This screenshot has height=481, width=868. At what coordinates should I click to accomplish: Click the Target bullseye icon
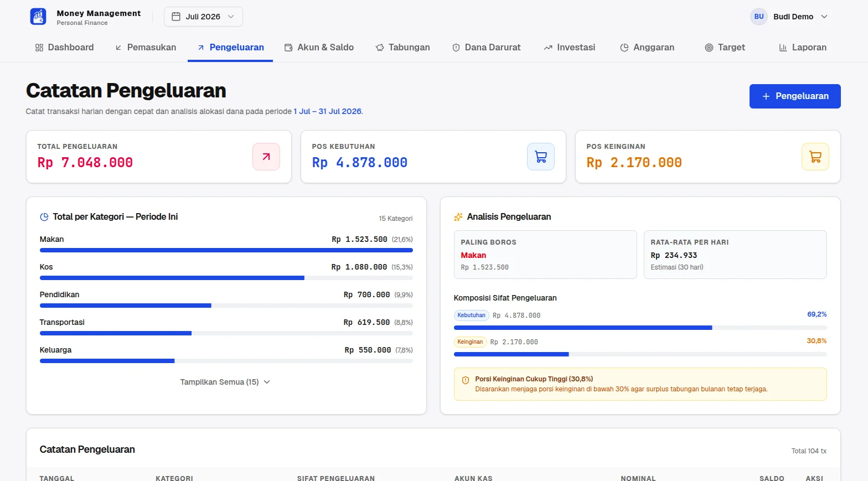pos(709,48)
